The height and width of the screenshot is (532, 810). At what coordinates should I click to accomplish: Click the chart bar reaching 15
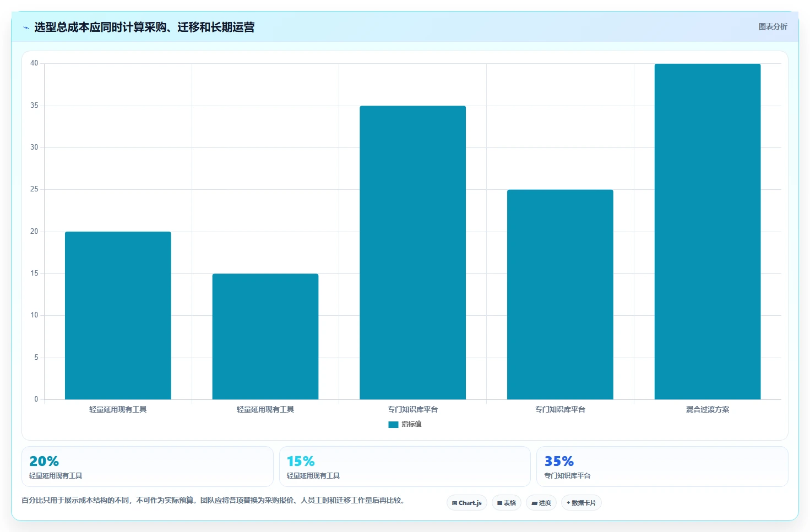pos(265,336)
